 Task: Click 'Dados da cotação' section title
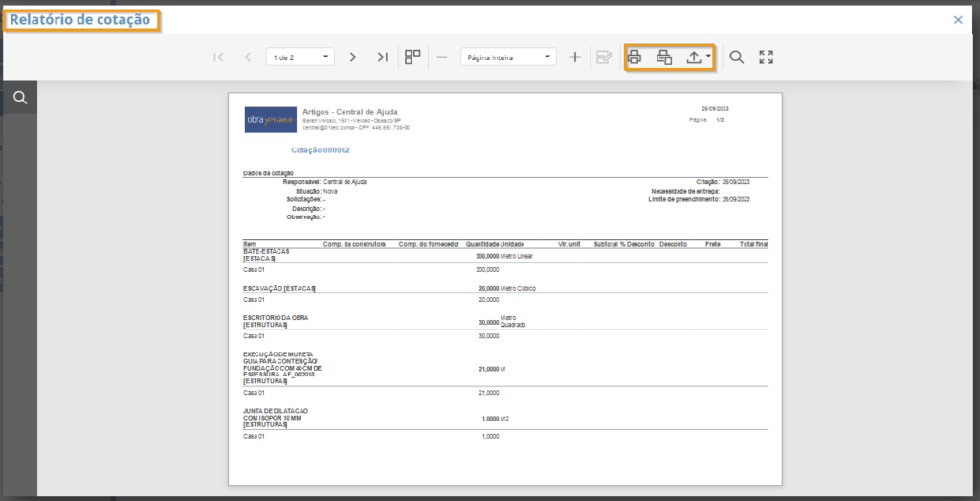[x=268, y=173]
